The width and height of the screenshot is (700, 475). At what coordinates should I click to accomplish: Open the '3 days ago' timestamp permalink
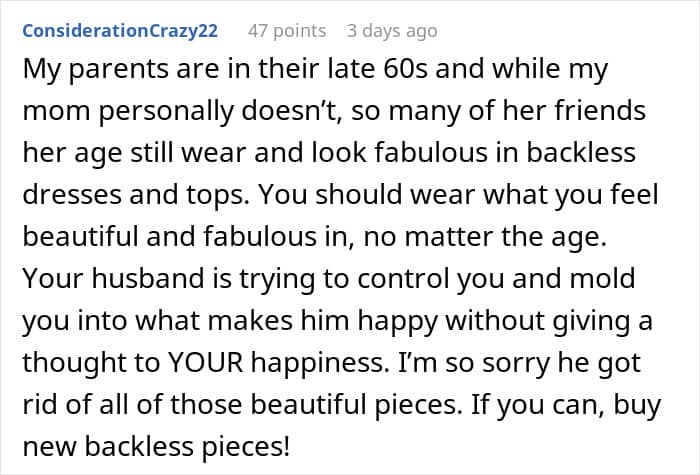coord(392,31)
